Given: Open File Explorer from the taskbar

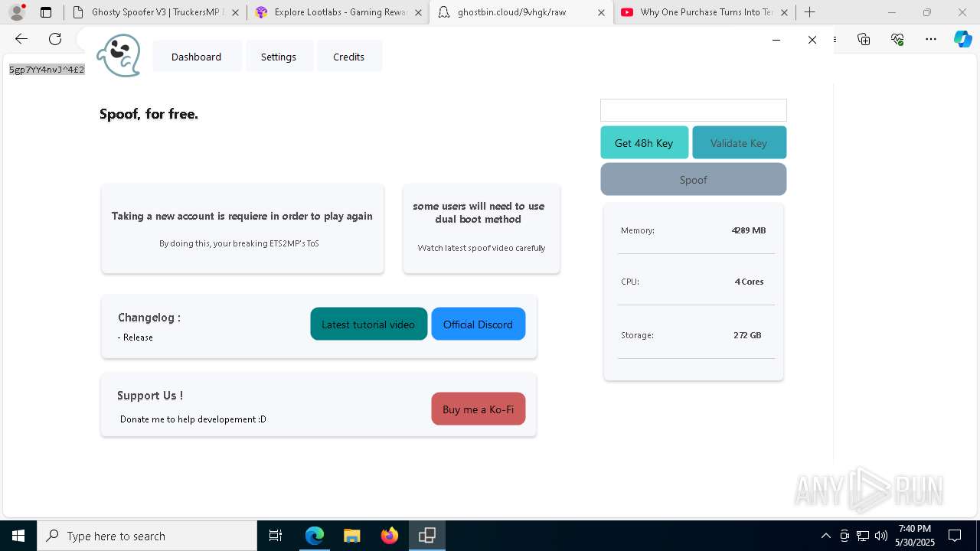Looking at the screenshot, I should pyautogui.click(x=351, y=536).
